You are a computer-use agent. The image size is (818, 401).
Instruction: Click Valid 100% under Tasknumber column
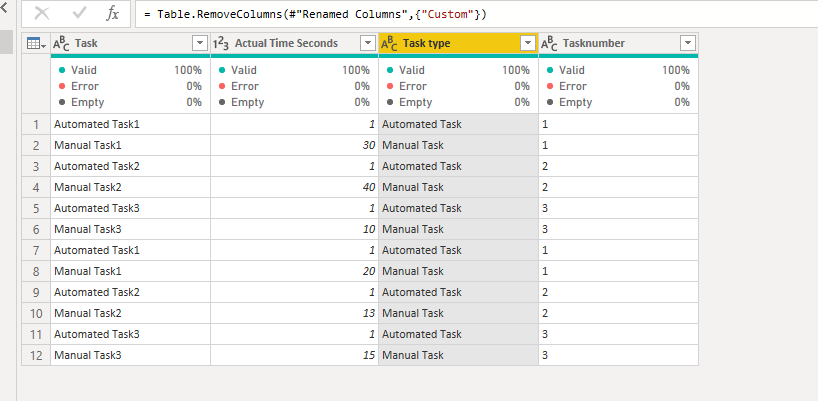tap(619, 70)
